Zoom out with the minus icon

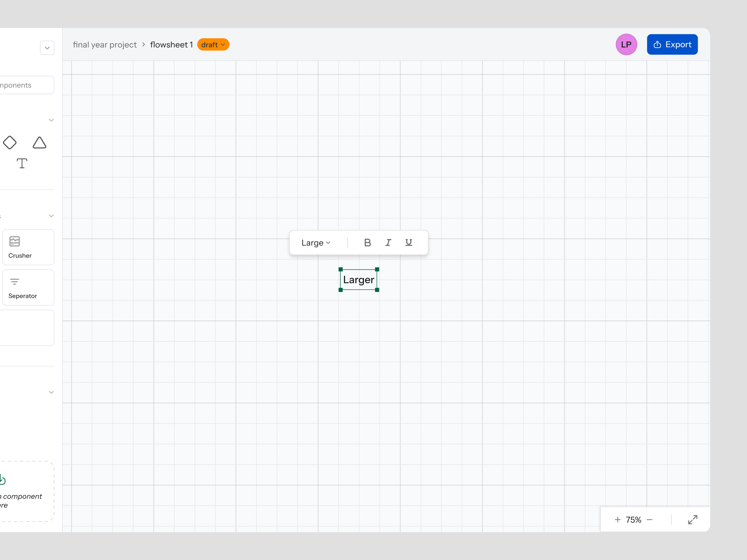650,519
